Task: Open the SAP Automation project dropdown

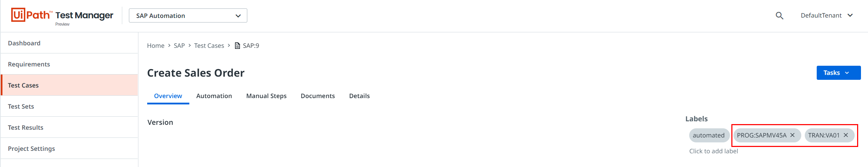Action: 188,15
